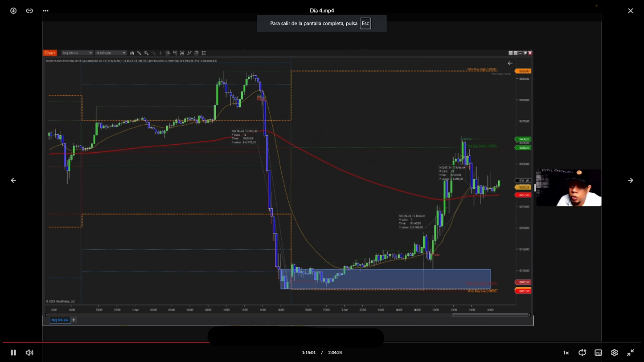
Task: Add a new chart tab with plus
Action: tap(74, 320)
